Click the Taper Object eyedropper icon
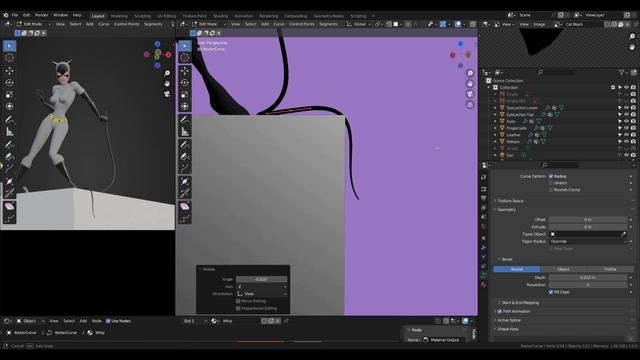Viewport: 640px width, 360px height. tap(623, 234)
